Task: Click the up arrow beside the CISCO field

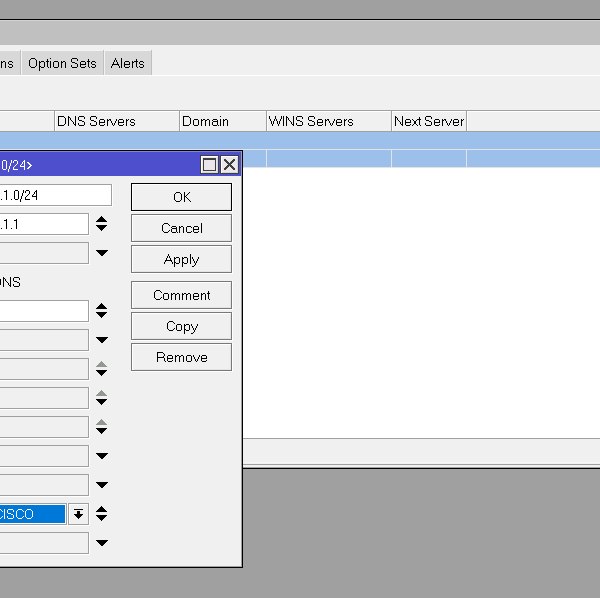Action: pyautogui.click(x=101, y=509)
